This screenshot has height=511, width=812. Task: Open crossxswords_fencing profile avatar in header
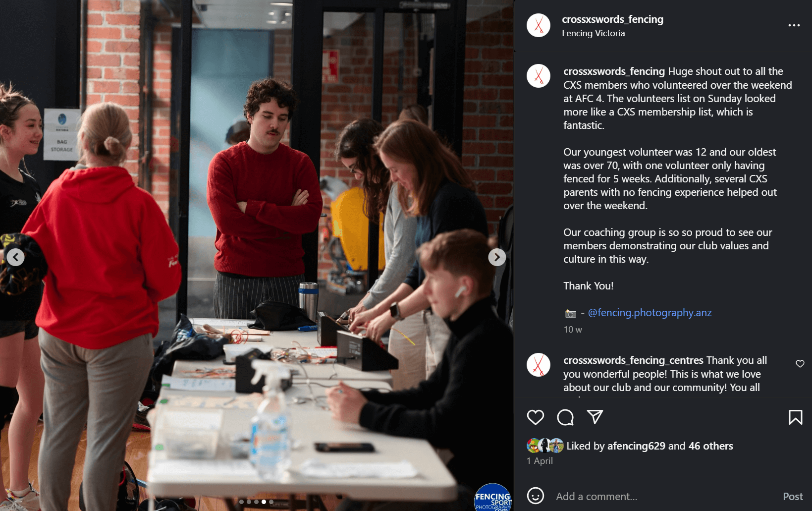539,25
